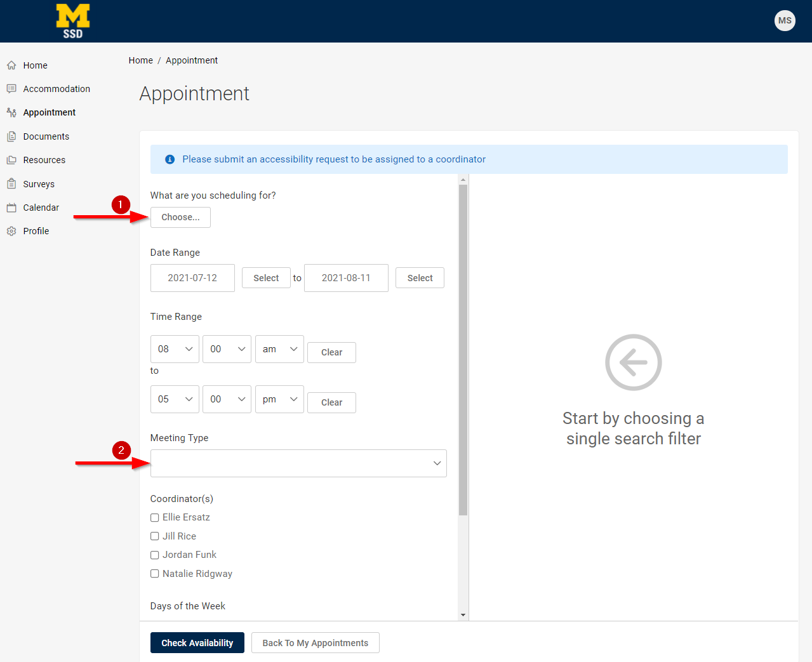
Task: Click the Surveys section icon
Action: click(x=11, y=183)
